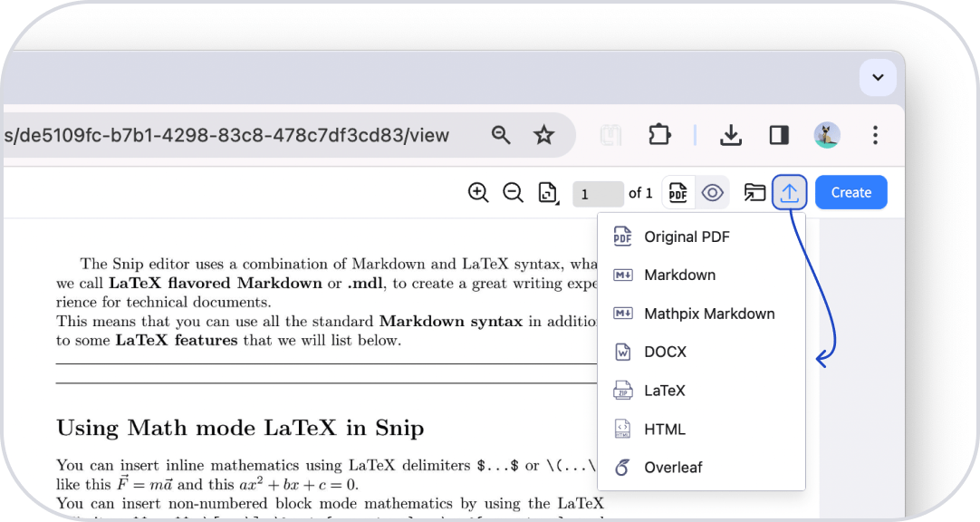Toggle the bookmark star in address bar
This screenshot has height=522, width=980.
click(x=543, y=134)
